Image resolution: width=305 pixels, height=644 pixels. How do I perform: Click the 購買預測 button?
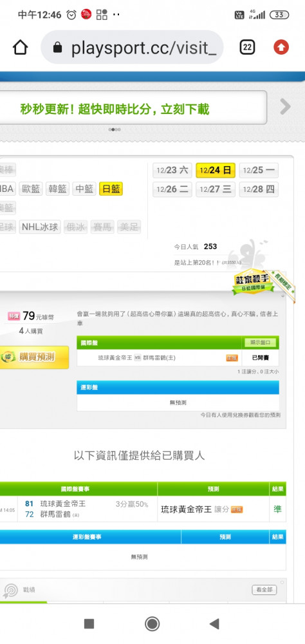(x=33, y=357)
